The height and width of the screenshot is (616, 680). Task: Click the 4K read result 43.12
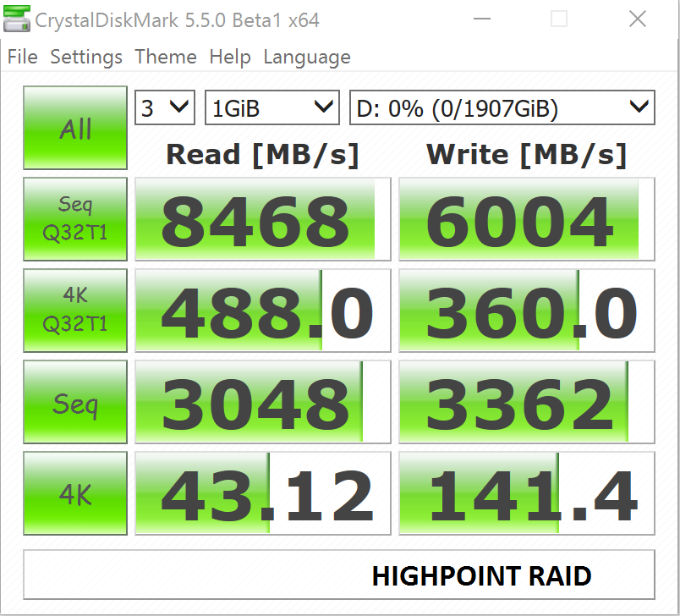point(263,493)
